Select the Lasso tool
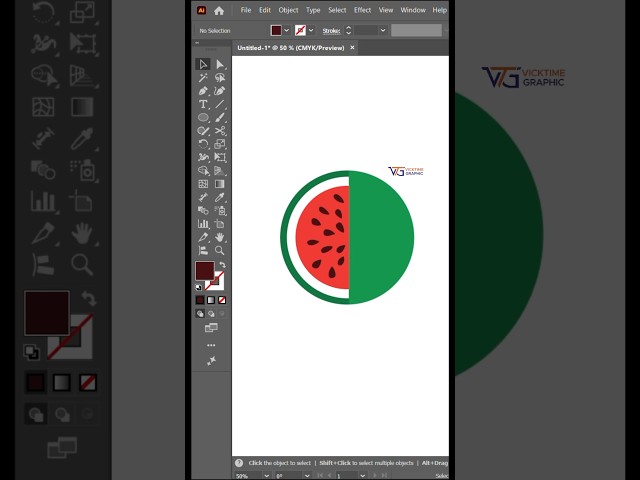The height and width of the screenshot is (480, 640). tap(220, 78)
